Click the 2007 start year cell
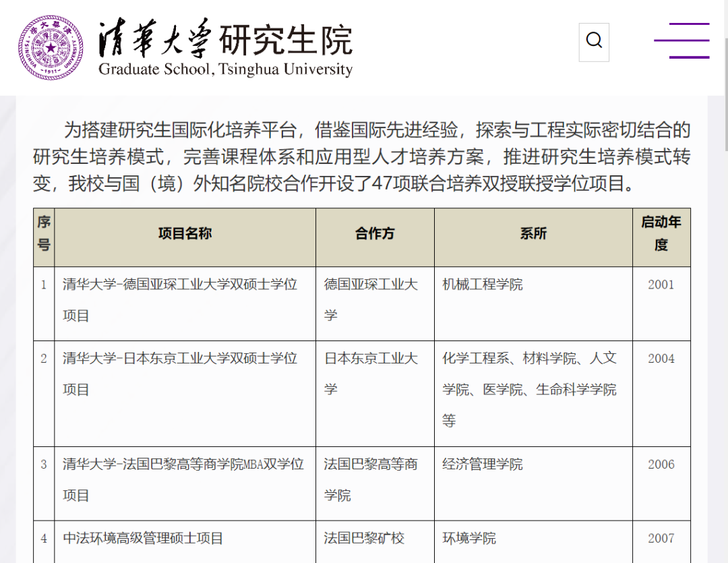This screenshot has height=563, width=728. pos(662,541)
